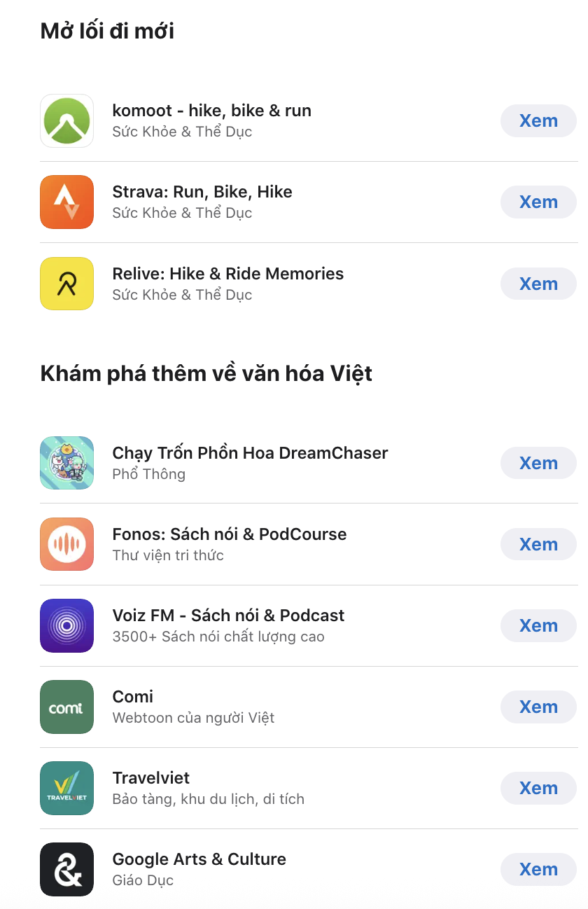Tap Xem next to Strava

pos(538,202)
